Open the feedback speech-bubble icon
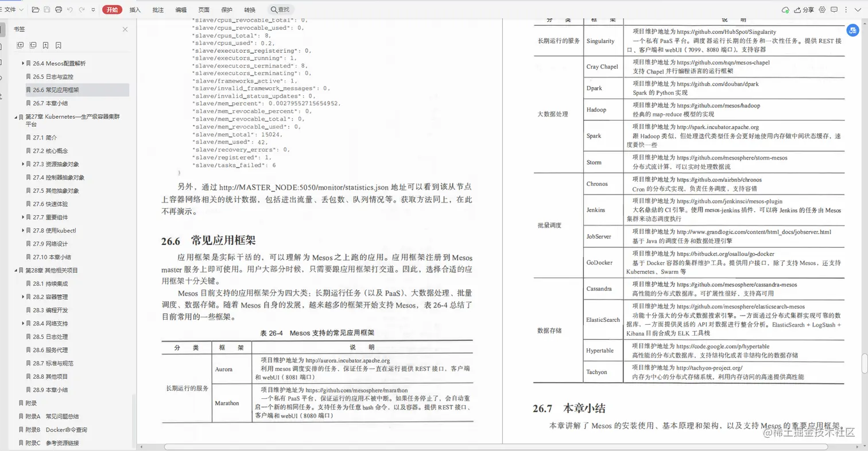This screenshot has height=451, width=868. (834, 9)
